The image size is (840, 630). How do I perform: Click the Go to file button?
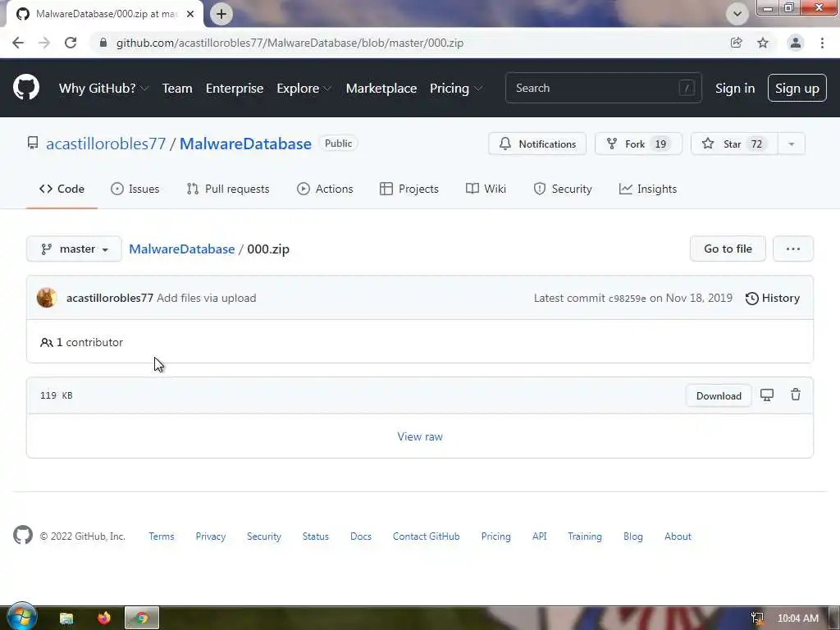(x=728, y=249)
